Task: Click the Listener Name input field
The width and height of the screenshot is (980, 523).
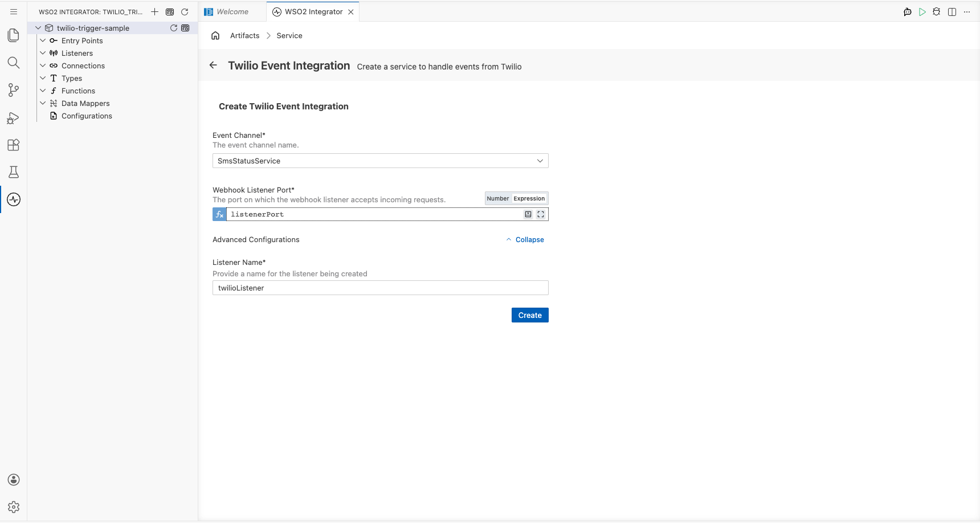Action: 381,288
